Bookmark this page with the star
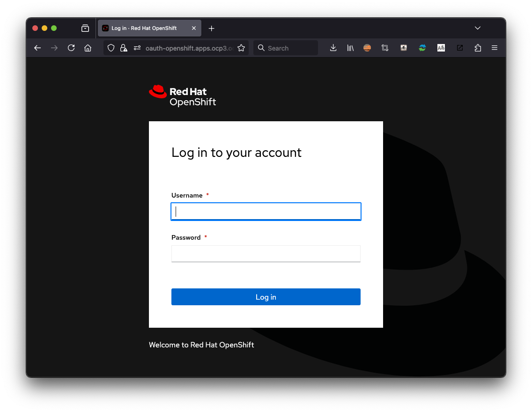This screenshot has height=412, width=532. point(241,48)
